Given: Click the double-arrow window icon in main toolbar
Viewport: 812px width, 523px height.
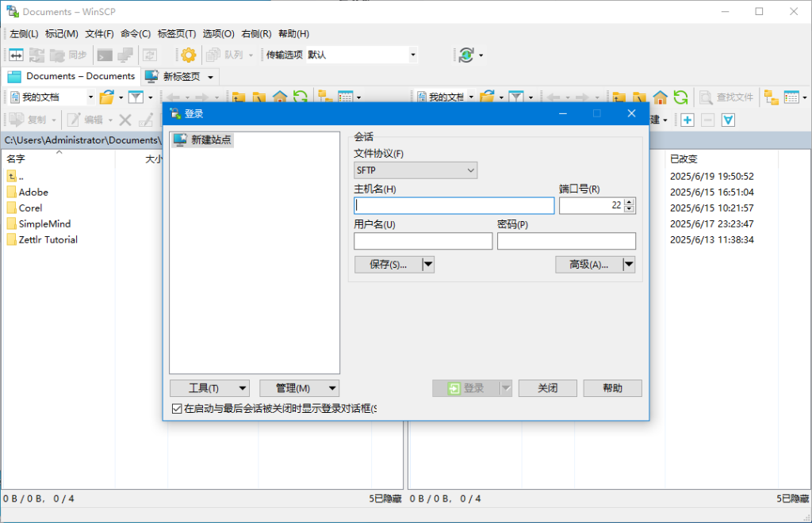Looking at the screenshot, I should tap(16, 55).
